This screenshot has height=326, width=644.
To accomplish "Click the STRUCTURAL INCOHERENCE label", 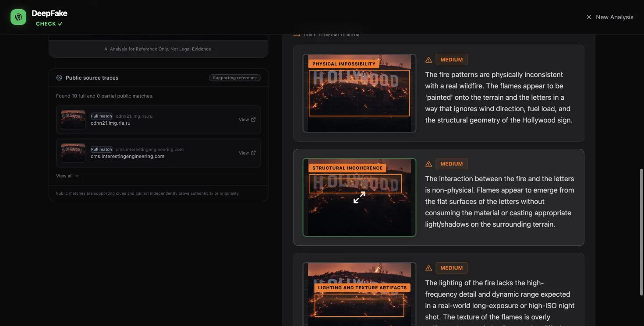I will pyautogui.click(x=347, y=168).
